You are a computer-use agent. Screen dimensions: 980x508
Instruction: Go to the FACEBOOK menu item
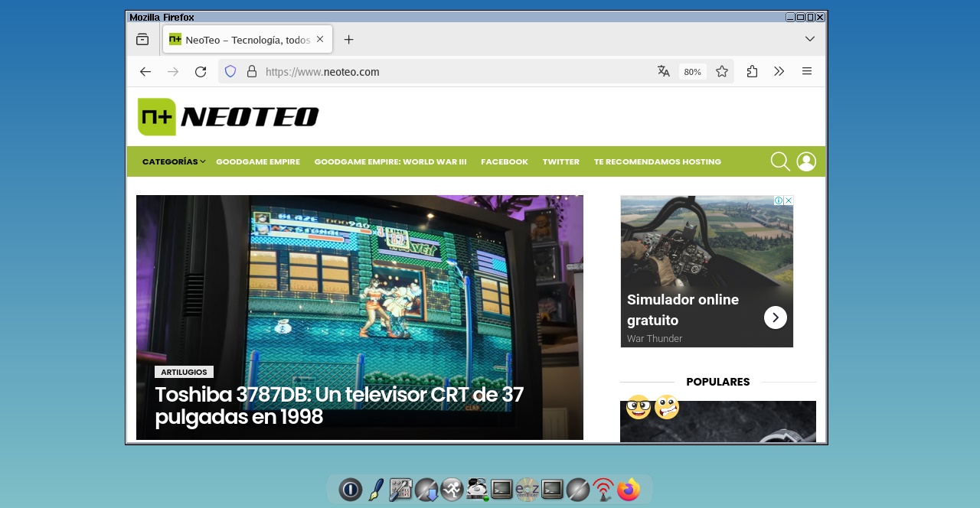coord(505,161)
